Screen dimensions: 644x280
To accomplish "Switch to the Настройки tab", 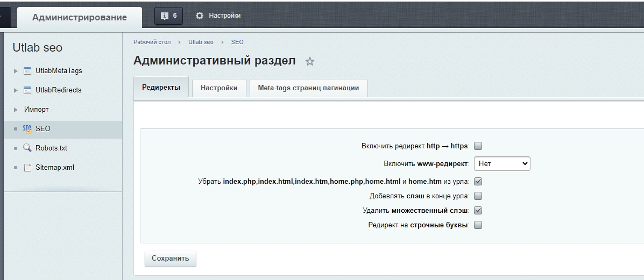I will tap(219, 88).
